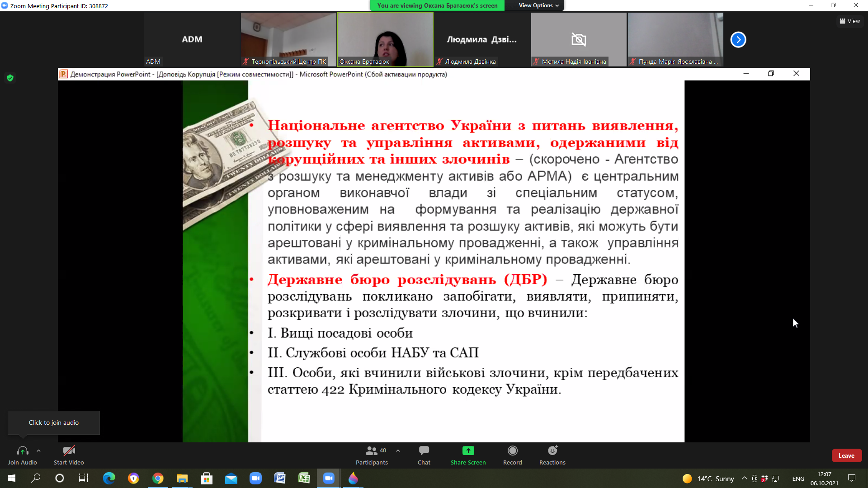Click the green encryption shield icon
The height and width of the screenshot is (488, 868).
click(x=10, y=78)
